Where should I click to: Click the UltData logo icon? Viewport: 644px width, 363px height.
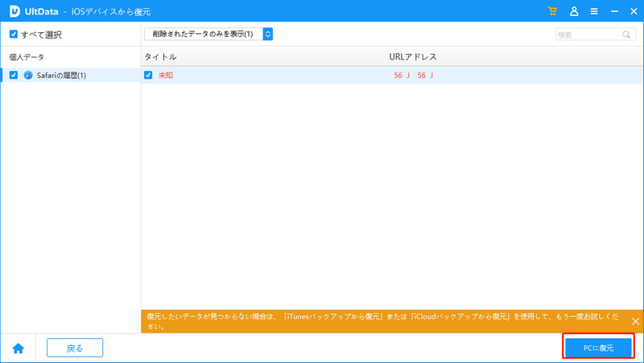pyautogui.click(x=14, y=11)
